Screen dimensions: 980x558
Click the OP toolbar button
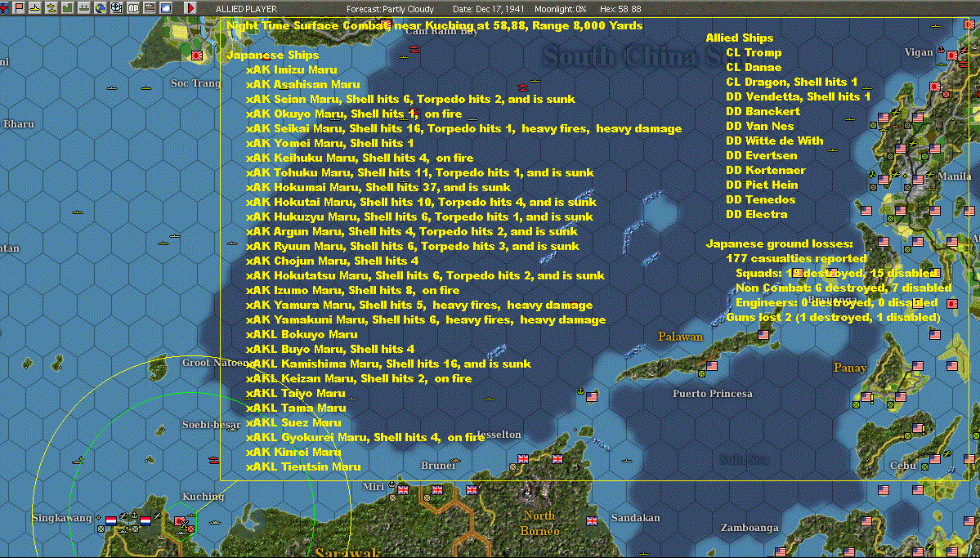tap(133, 8)
